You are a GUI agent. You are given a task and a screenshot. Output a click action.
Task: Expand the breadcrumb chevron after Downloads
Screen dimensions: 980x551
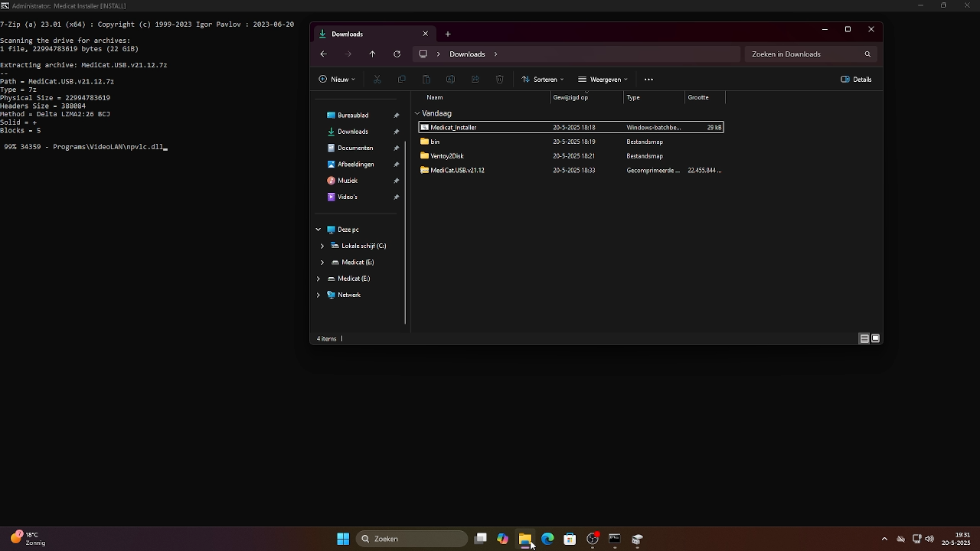495,54
